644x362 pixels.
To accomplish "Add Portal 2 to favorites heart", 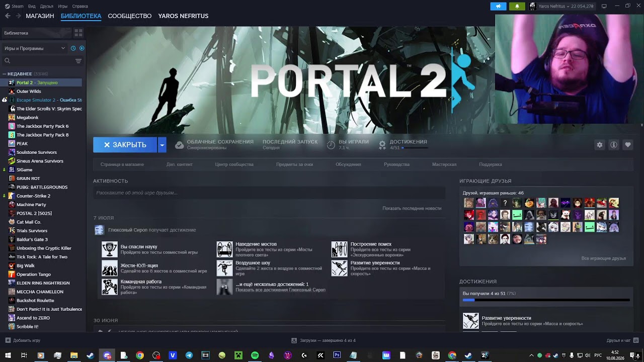I will tap(628, 145).
